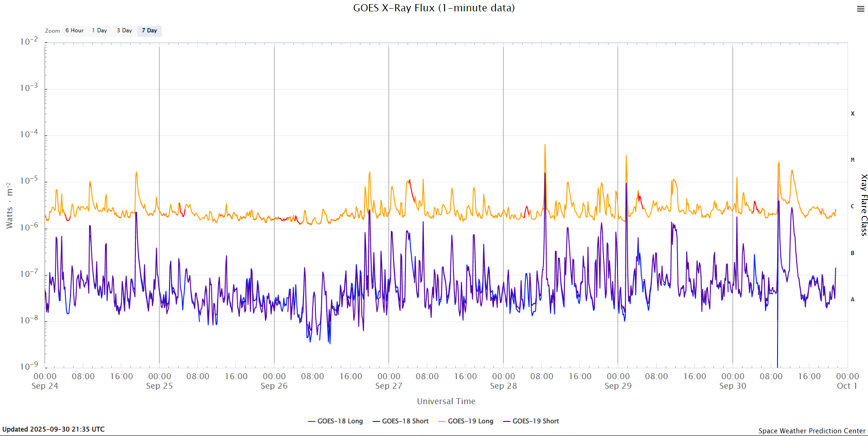This screenshot has width=868, height=436.
Task: Open the chart context menu hamburger icon
Action: point(860,9)
